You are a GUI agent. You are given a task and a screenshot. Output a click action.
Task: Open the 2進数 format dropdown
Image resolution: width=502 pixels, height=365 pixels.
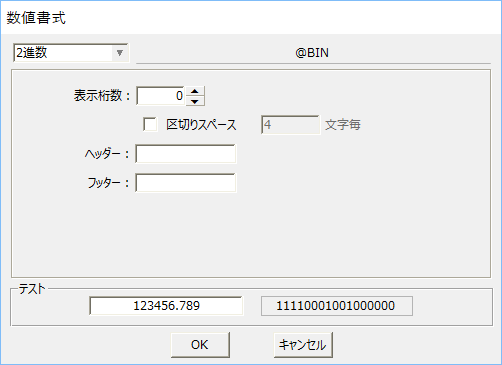tap(71, 53)
